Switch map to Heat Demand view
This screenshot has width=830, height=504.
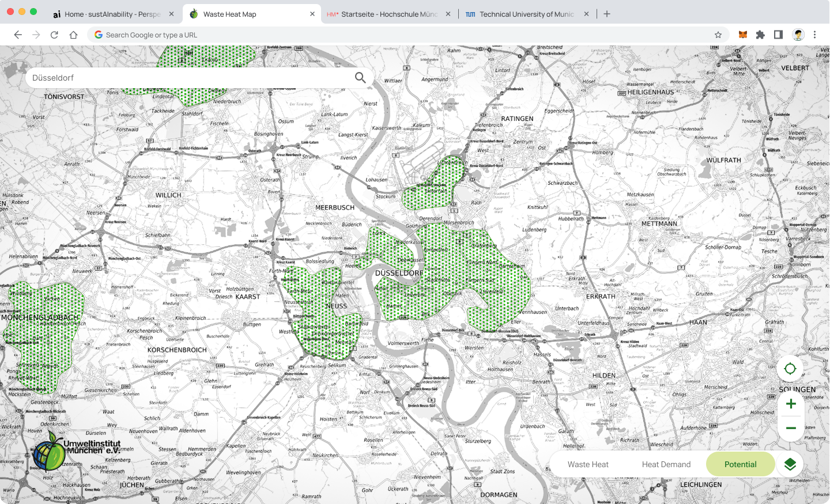click(666, 464)
